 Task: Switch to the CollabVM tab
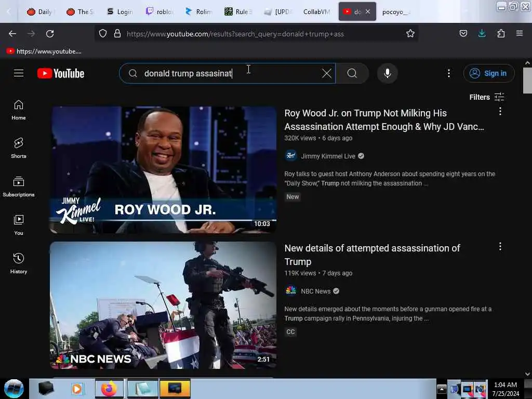click(x=316, y=12)
